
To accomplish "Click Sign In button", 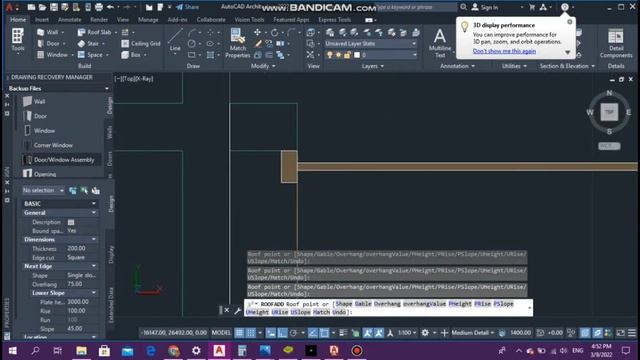I will [x=485, y=7].
